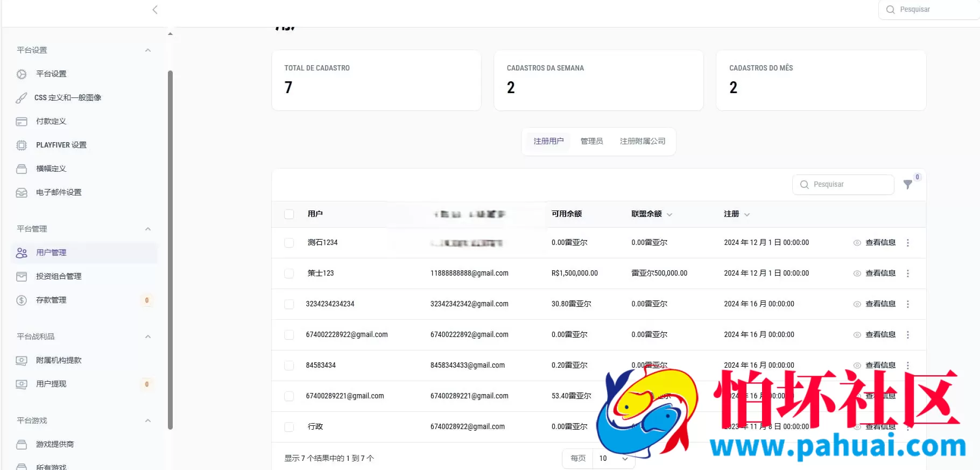Check the row checkbox for 行政
The height and width of the screenshot is (470, 980).
(289, 427)
